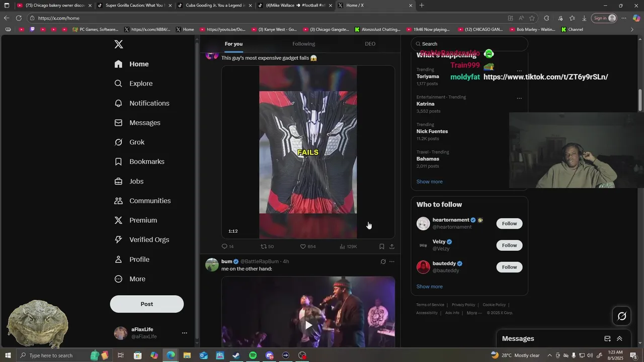Viewport: 644px width, 362px height.
Task: Switch to Chicago bakery owner browser tab
Action: [x=54, y=6]
